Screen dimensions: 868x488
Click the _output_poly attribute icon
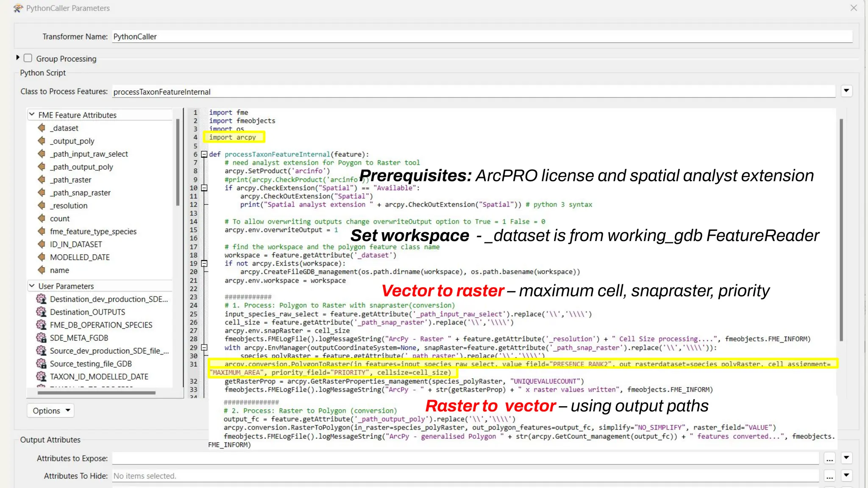pyautogui.click(x=42, y=141)
